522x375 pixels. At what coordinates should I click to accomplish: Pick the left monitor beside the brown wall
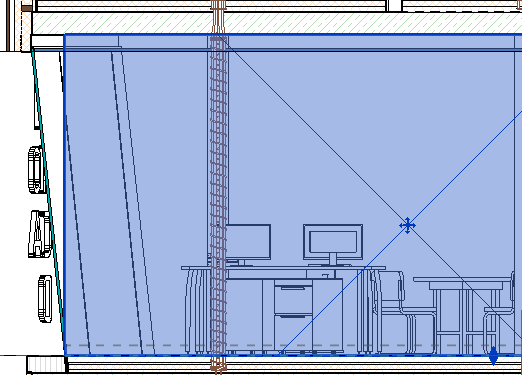(x=248, y=244)
